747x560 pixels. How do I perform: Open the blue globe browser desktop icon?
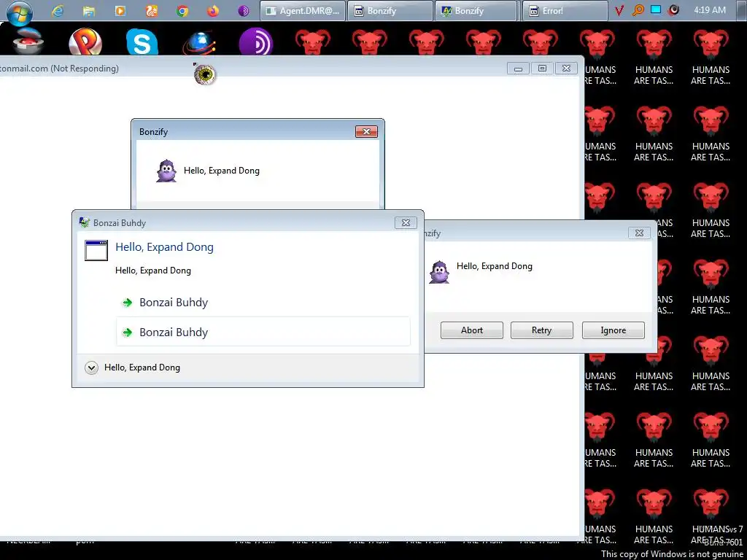199,42
